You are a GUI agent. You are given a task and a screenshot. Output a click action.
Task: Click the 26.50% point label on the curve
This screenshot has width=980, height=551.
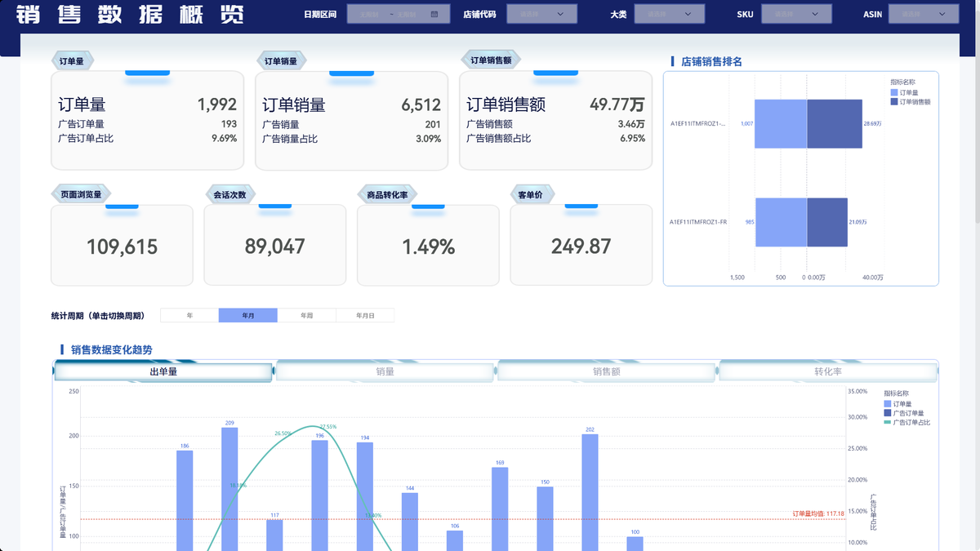(283, 433)
